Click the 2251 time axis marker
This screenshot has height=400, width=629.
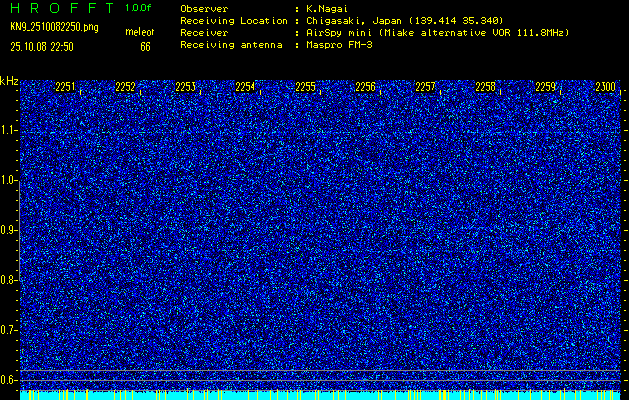click(x=66, y=88)
